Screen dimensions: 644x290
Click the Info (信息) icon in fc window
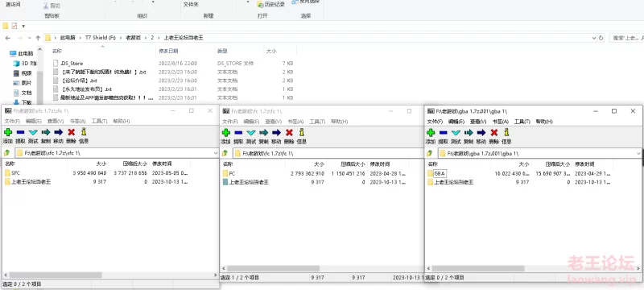(x=301, y=132)
